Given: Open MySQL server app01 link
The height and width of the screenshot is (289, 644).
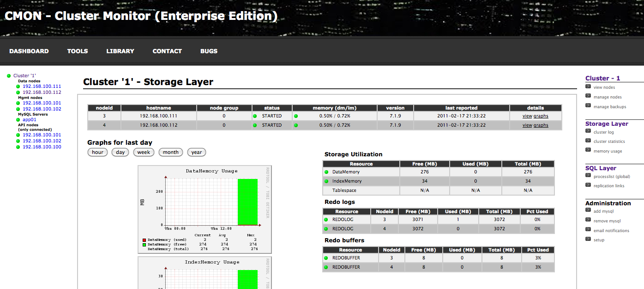Looking at the screenshot, I should click(29, 119).
